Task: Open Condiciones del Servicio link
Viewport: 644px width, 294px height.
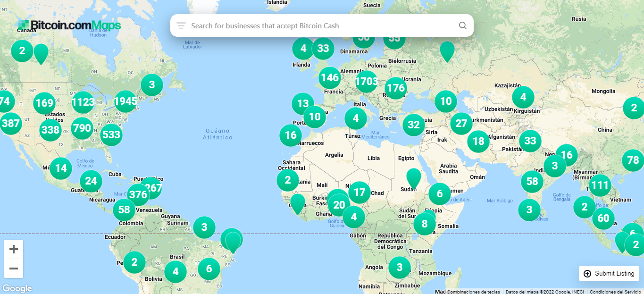Action: (615, 292)
